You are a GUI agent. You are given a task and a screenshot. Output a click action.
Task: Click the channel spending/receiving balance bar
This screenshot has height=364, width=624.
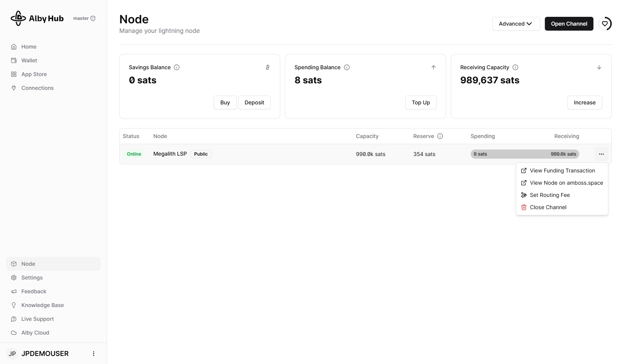[525, 154]
